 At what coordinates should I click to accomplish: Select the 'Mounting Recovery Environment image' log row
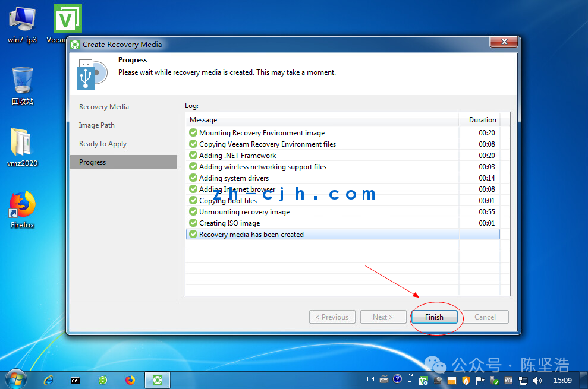pos(342,133)
